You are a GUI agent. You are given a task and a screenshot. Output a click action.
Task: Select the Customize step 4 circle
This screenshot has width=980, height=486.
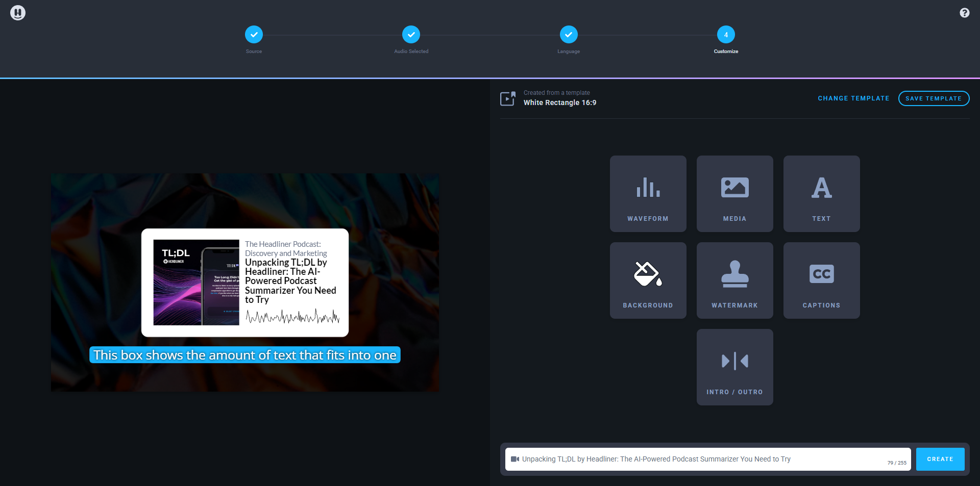(x=726, y=35)
